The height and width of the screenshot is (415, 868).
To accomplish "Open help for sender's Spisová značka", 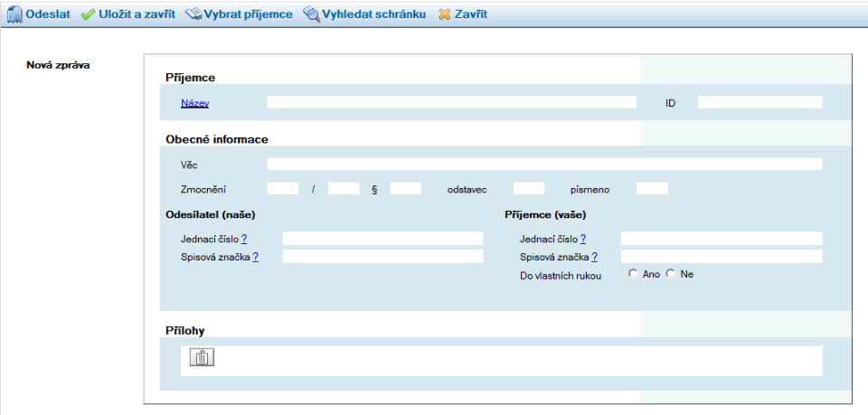I will [256, 257].
